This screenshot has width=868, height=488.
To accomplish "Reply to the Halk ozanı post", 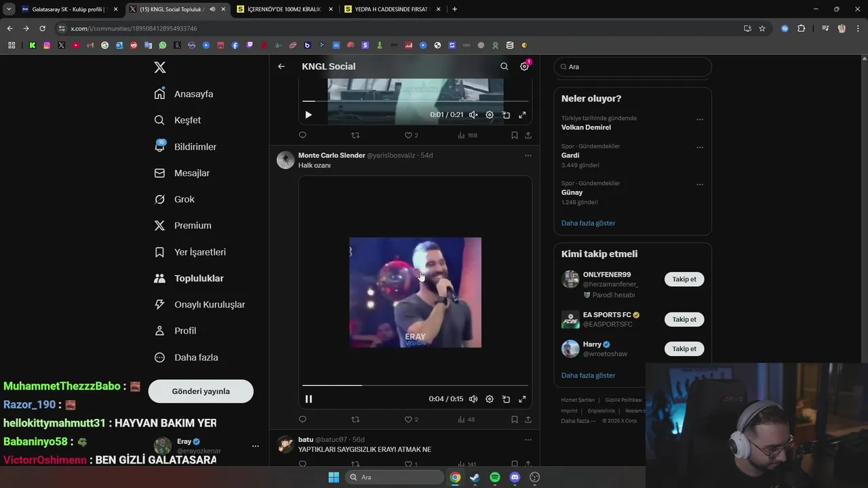I will coord(302,420).
